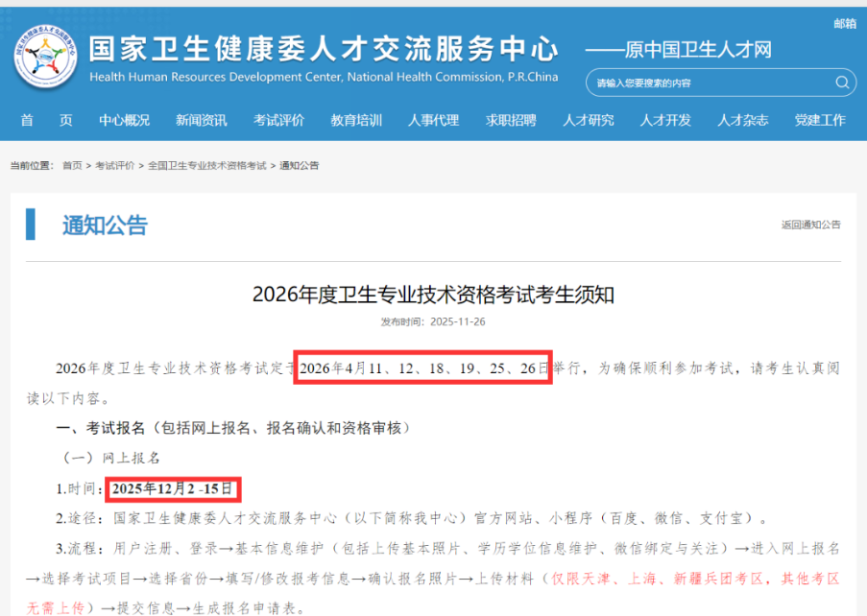Click the 通知公告 breadcrumb link
This screenshot has width=867, height=616.
coord(301,165)
